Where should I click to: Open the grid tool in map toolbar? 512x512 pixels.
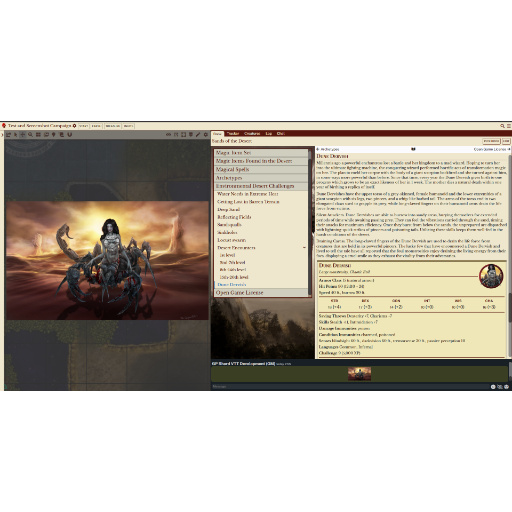[38, 135]
